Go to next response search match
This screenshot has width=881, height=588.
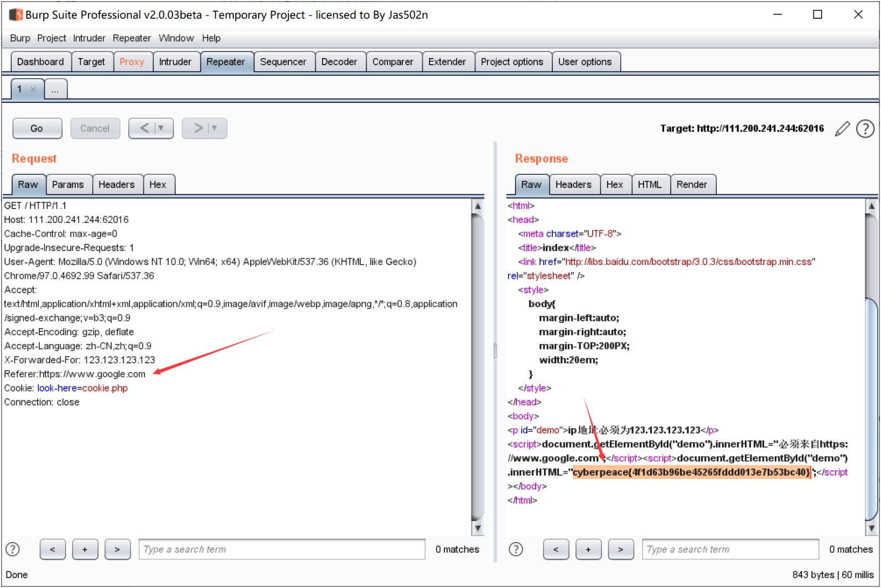pos(621,549)
